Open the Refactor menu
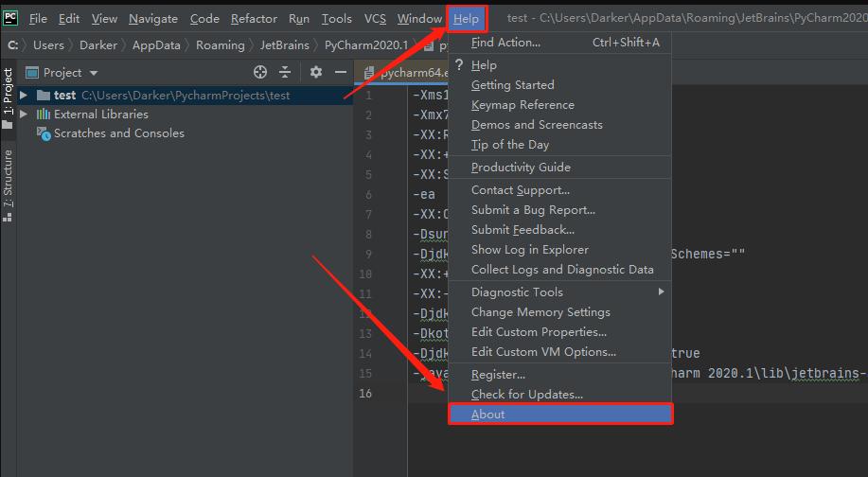The width and height of the screenshot is (868, 477). [x=254, y=19]
